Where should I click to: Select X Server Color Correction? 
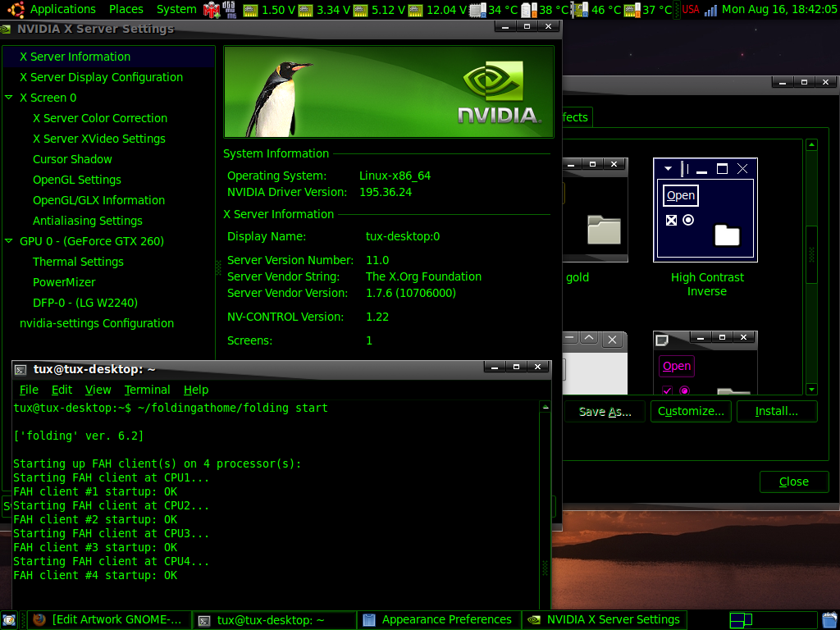(x=100, y=118)
